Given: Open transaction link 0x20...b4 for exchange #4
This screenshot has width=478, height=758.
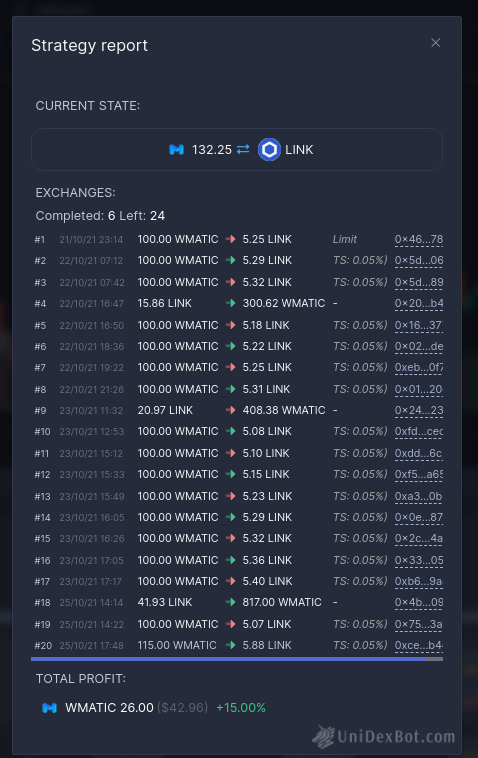Looking at the screenshot, I should point(419,304).
